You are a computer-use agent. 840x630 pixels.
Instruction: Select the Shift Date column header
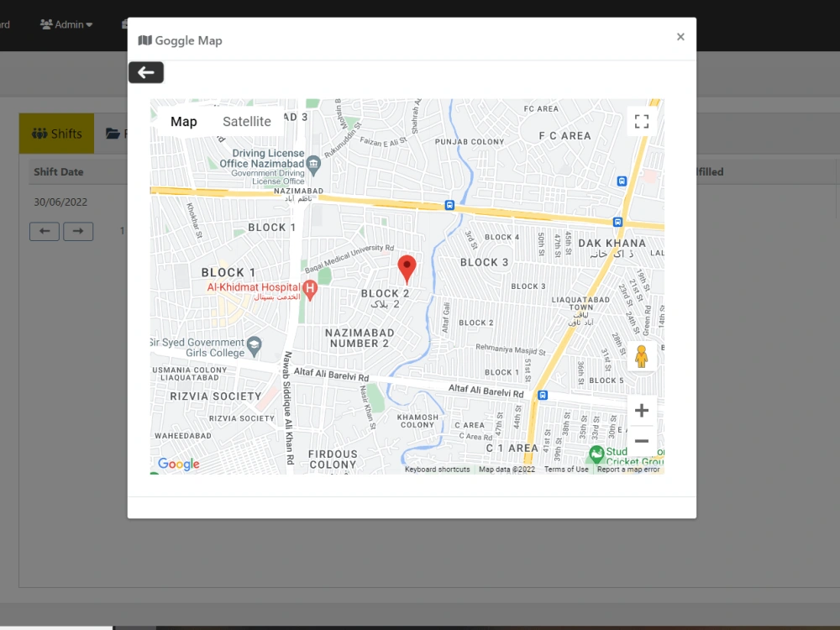point(59,171)
